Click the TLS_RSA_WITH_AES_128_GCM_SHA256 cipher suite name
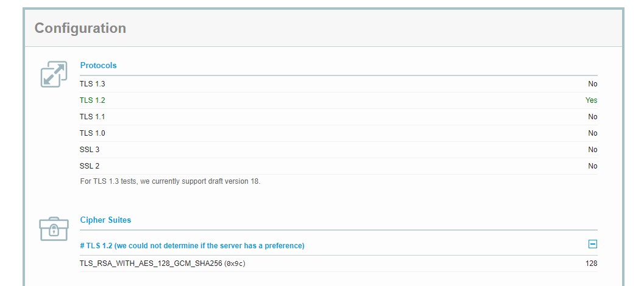This screenshot has width=644, height=286. (151, 263)
